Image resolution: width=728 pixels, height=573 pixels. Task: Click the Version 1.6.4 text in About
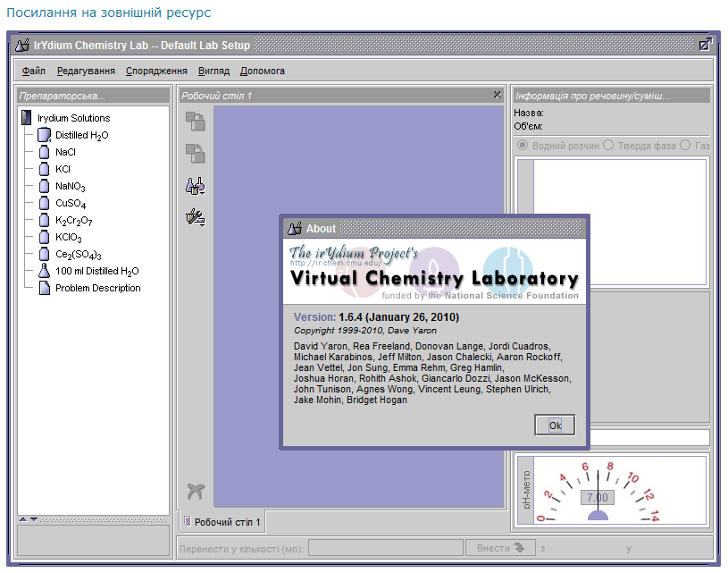point(376,317)
